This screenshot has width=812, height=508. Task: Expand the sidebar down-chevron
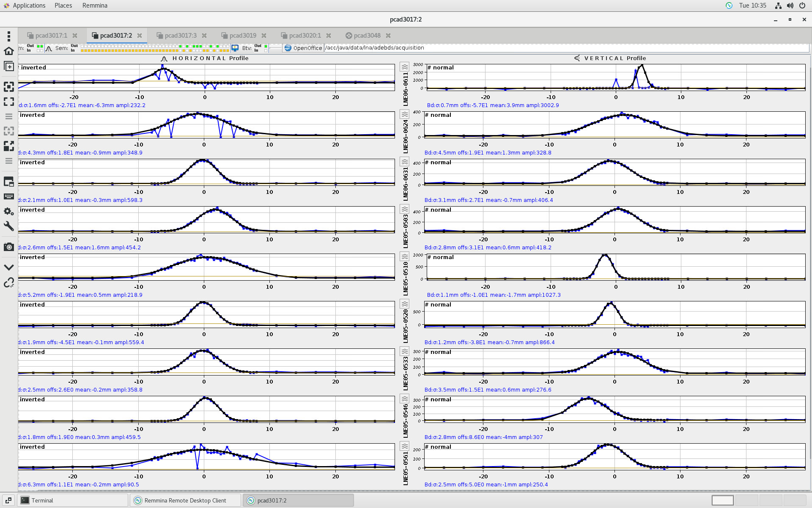coord(9,268)
